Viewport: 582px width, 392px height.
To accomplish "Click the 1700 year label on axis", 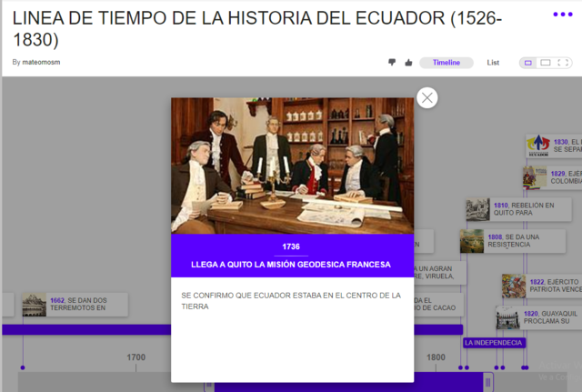I will coord(135,357).
